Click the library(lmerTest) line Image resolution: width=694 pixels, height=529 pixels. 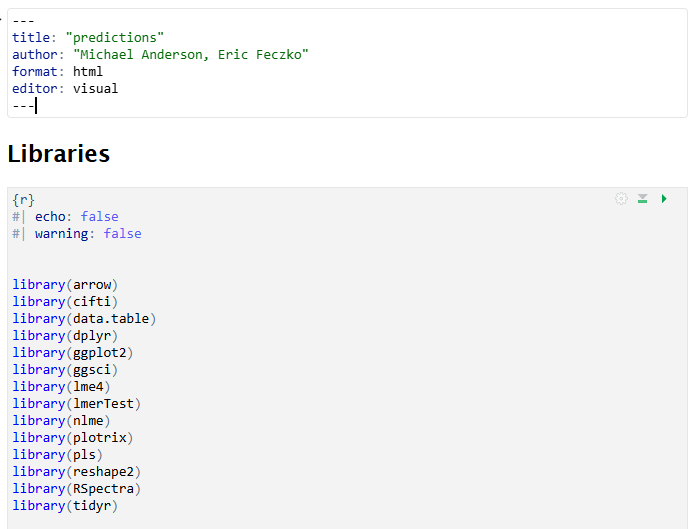click(x=77, y=403)
